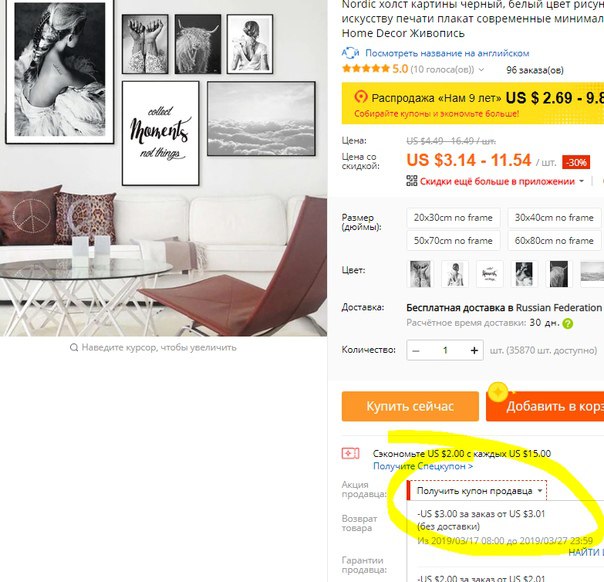
Task: Click the green delivery time help icon
Action: (x=568, y=324)
